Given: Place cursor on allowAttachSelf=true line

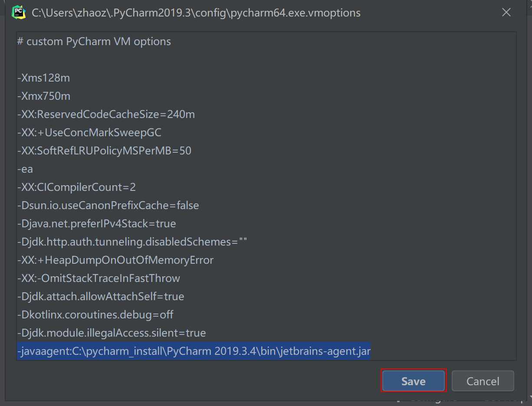Looking at the screenshot, I should tap(101, 297).
